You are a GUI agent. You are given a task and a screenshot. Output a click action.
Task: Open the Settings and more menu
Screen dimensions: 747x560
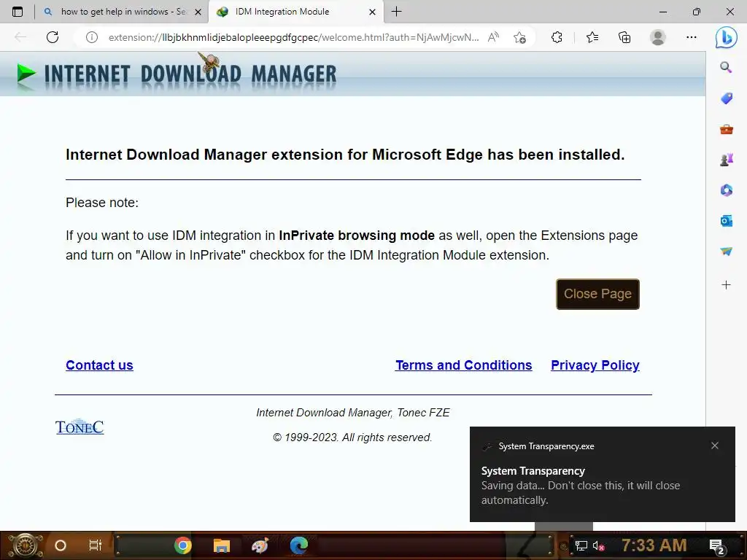click(692, 37)
